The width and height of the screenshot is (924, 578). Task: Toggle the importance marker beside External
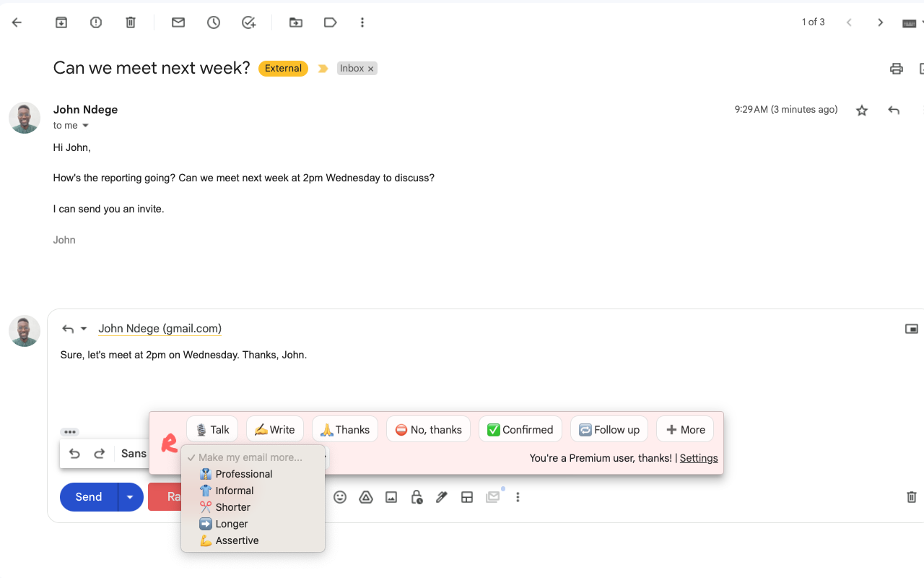(x=323, y=69)
